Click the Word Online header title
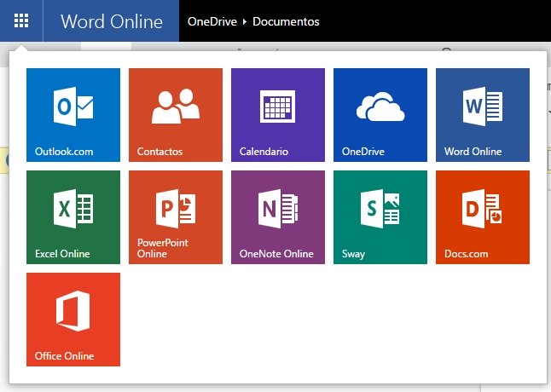This screenshot has height=392, width=551. click(x=112, y=21)
